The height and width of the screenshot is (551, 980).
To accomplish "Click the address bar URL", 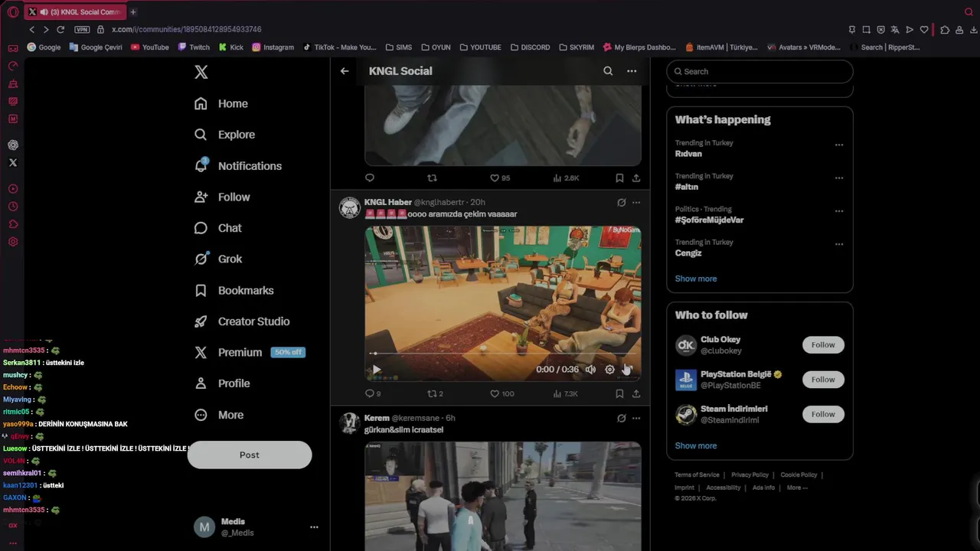I will [187, 29].
